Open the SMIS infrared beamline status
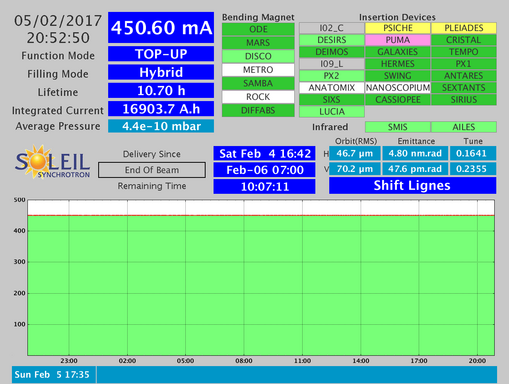The image size is (509, 384). pos(398,127)
